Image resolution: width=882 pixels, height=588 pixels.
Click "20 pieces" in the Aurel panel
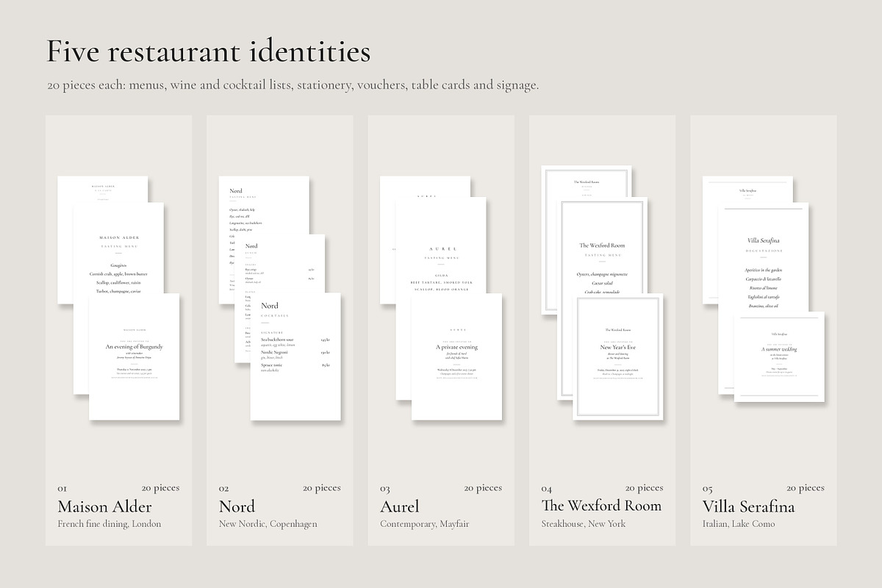pyautogui.click(x=483, y=488)
